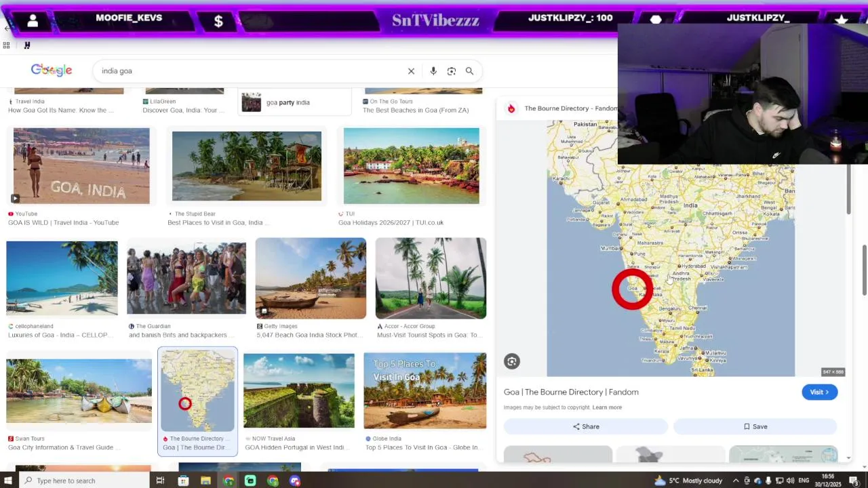Open the Getty Images boat on beach thumbnail
This screenshot has height=488, width=868.
pos(311,278)
